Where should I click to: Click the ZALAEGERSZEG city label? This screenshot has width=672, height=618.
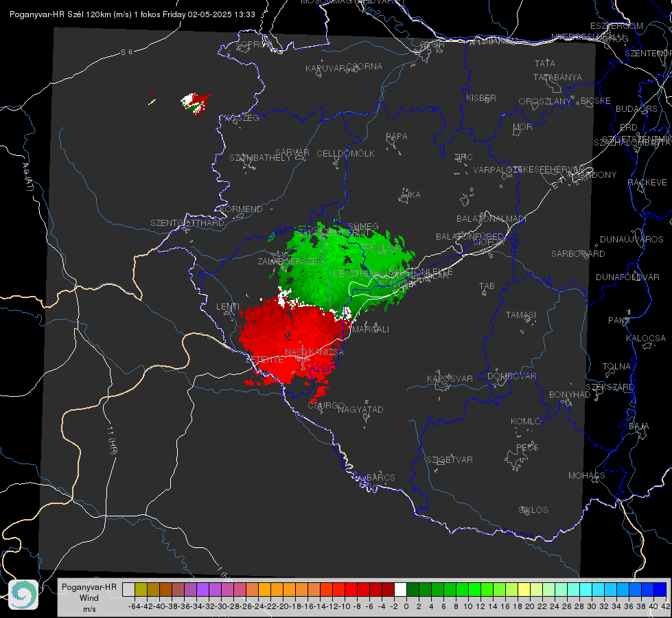click(291, 261)
